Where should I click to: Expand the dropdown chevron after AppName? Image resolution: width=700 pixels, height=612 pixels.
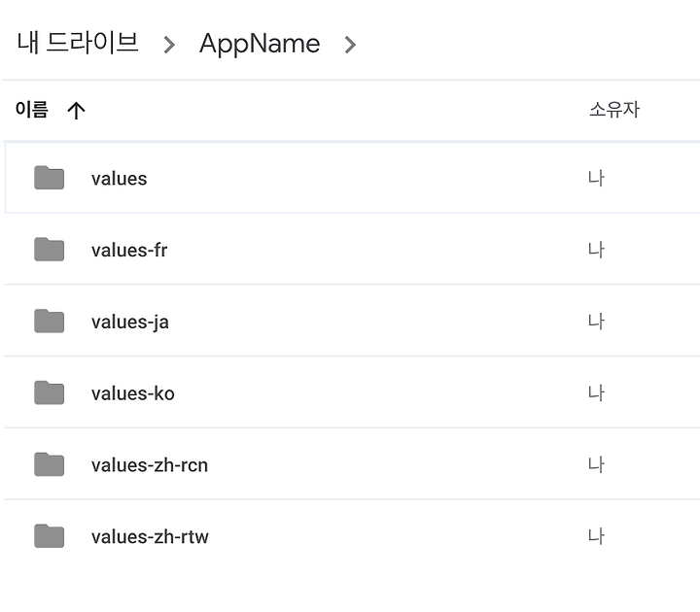click(x=350, y=45)
